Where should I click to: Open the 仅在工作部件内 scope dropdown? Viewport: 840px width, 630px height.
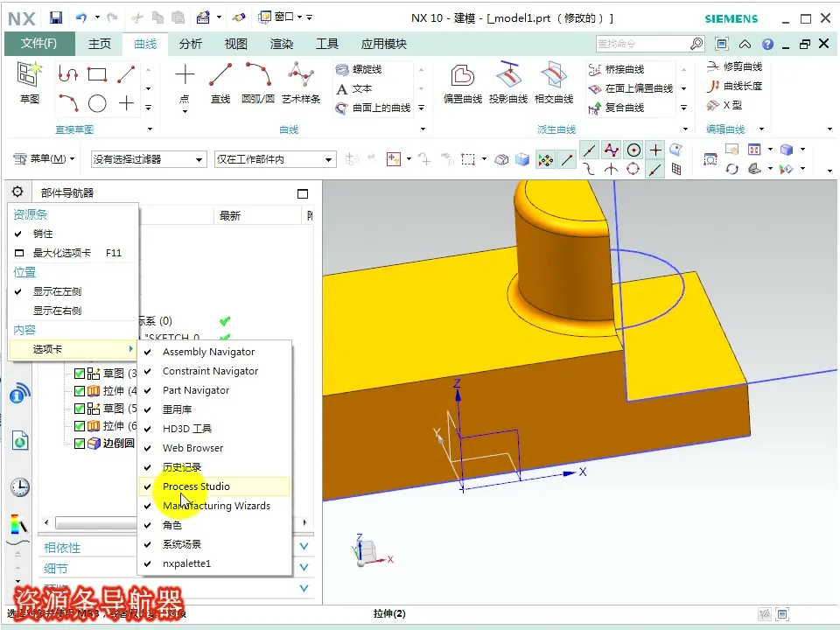[275, 159]
